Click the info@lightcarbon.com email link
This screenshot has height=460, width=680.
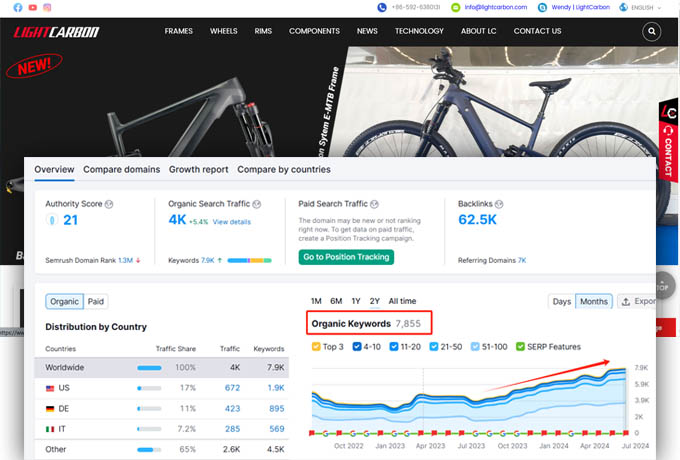click(496, 7)
